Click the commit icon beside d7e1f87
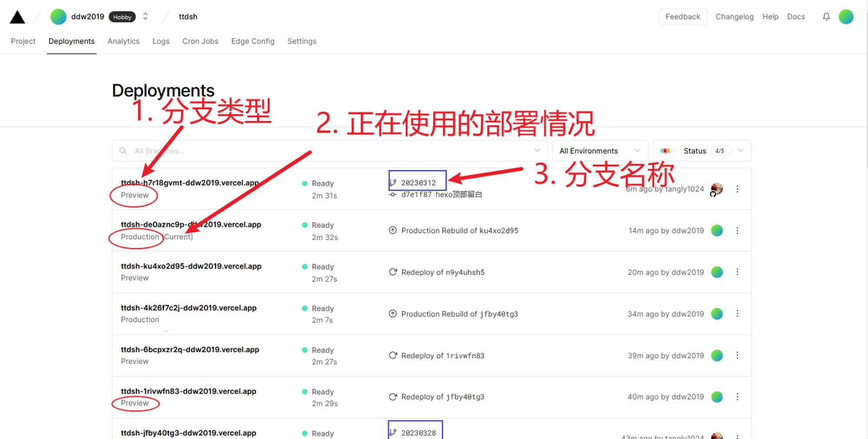 (x=393, y=194)
